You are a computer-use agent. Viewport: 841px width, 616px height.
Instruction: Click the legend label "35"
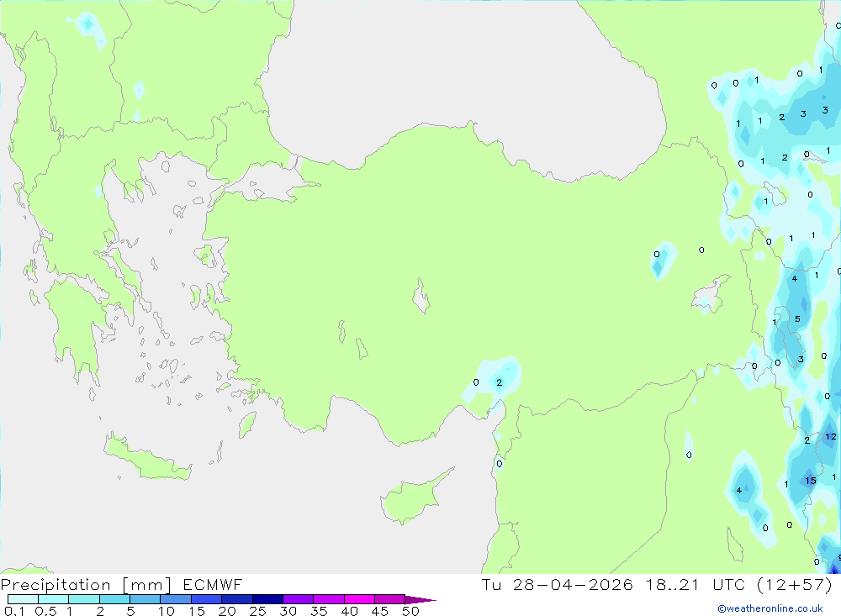(319, 611)
